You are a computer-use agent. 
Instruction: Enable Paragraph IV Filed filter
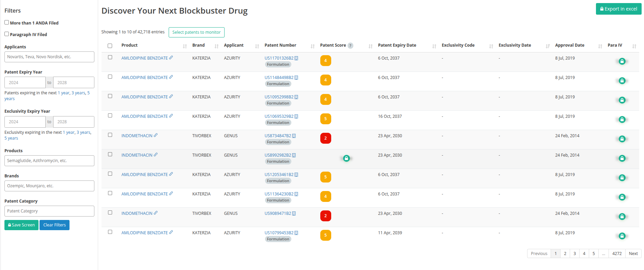pyautogui.click(x=6, y=34)
